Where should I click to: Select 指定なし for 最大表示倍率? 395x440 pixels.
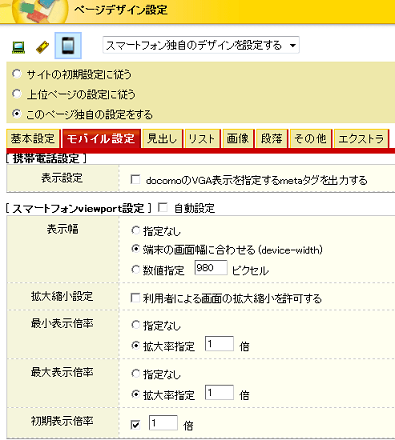[x=135, y=373]
